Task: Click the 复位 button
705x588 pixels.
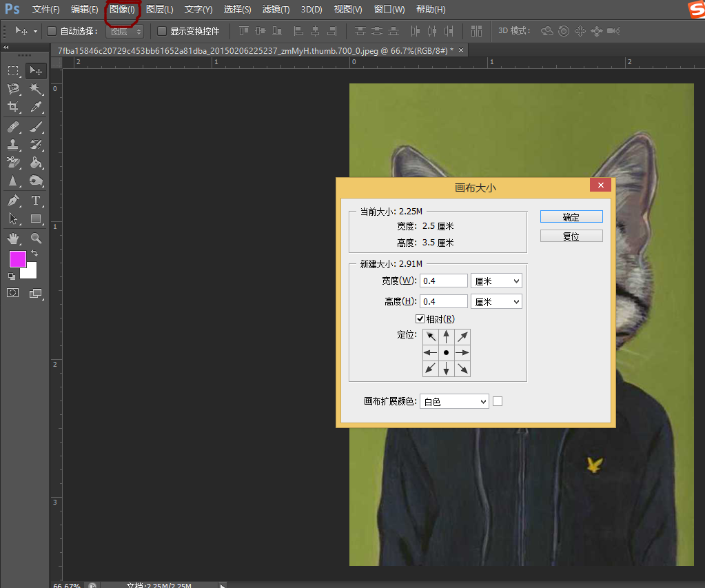Action: pyautogui.click(x=571, y=236)
